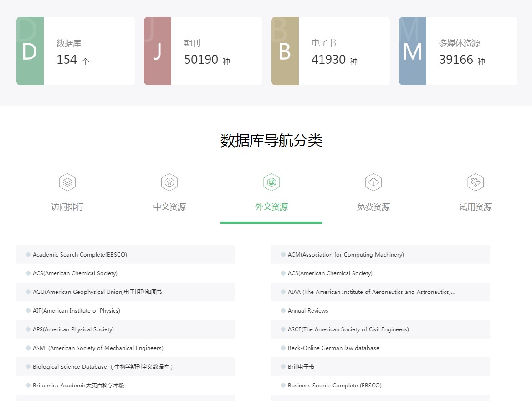
Task: Open Academic Search Complete(EBSCO) link
Action: pyautogui.click(x=80, y=255)
